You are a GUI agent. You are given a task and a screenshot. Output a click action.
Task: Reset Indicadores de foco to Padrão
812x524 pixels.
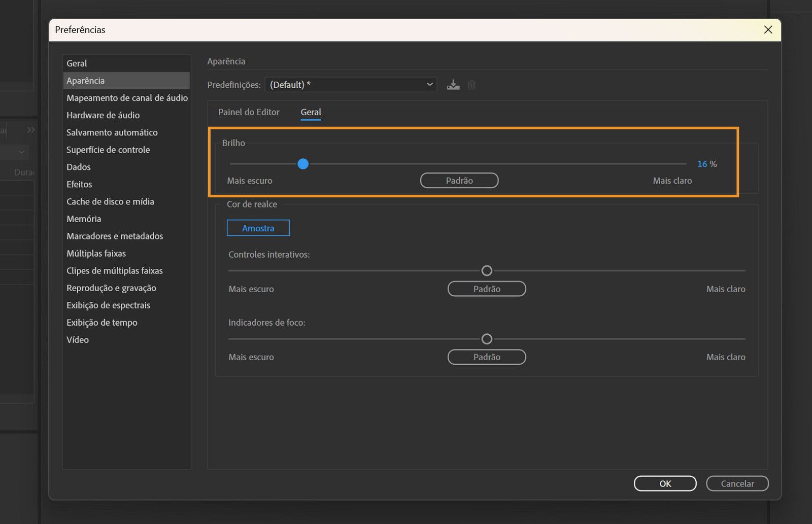click(486, 357)
